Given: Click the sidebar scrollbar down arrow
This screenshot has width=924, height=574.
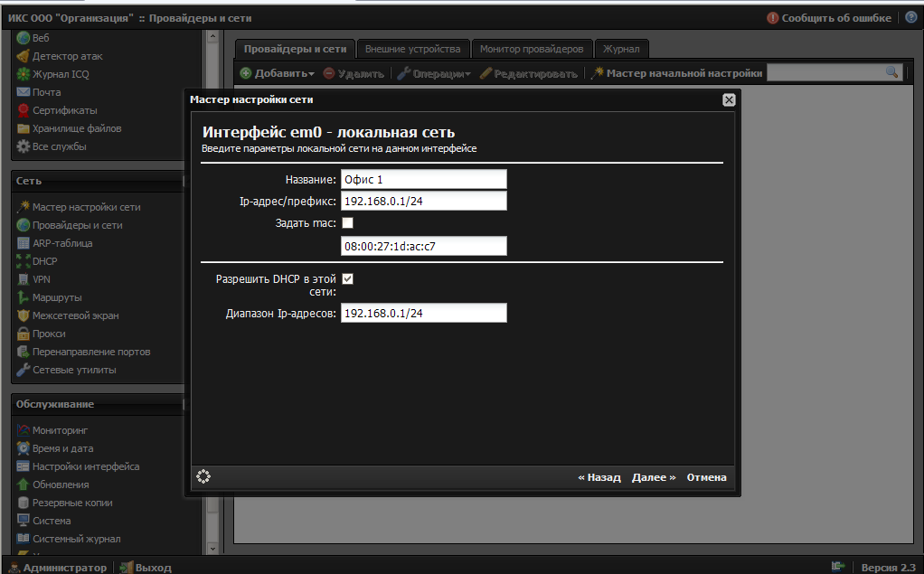Looking at the screenshot, I should 212,549.
